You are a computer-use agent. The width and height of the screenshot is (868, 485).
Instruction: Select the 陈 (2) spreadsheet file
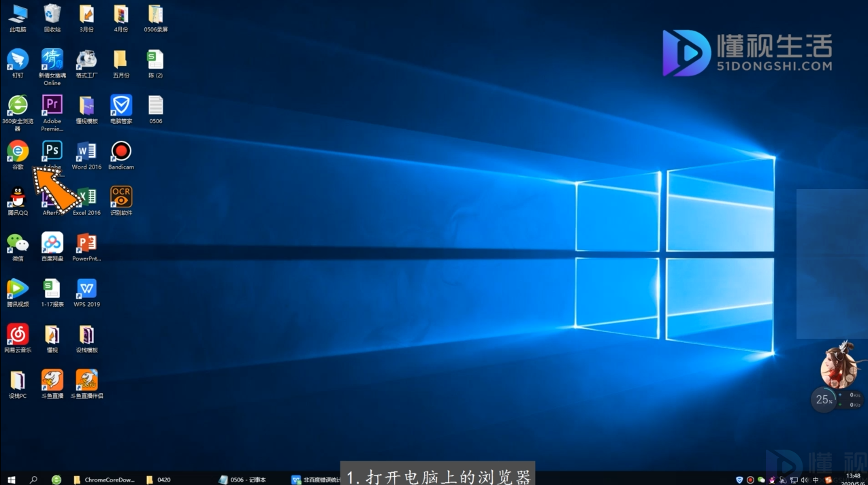pyautogui.click(x=156, y=63)
